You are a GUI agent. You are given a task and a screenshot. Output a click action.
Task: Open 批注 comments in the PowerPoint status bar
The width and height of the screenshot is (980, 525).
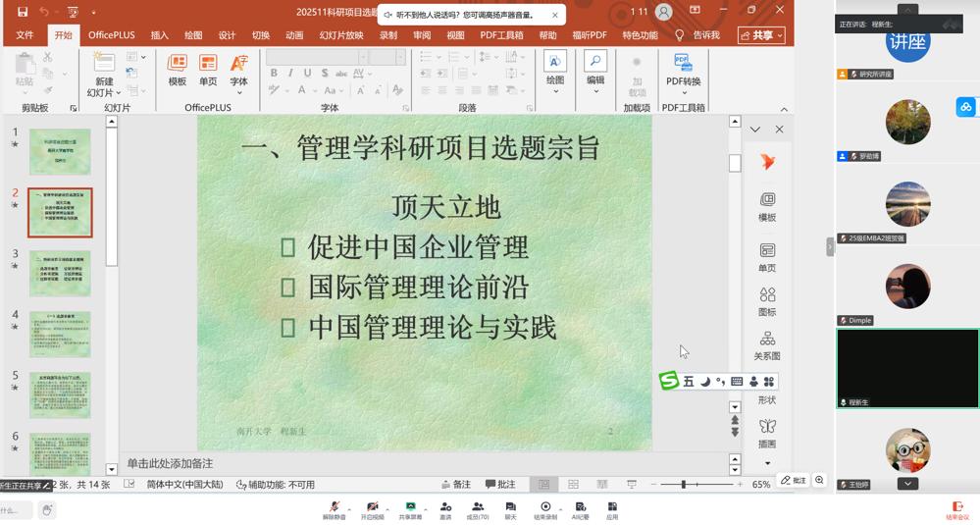tap(500, 485)
